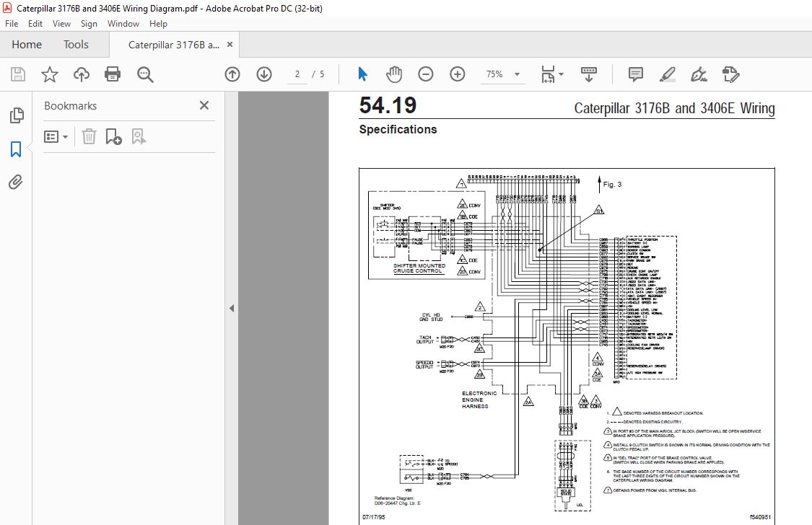This screenshot has width=812, height=525.
Task: Click CYL HD GND STUD label
Action: click(432, 317)
